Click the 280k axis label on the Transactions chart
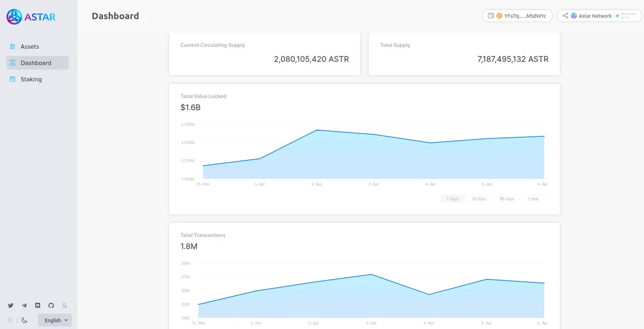 click(x=185, y=264)
